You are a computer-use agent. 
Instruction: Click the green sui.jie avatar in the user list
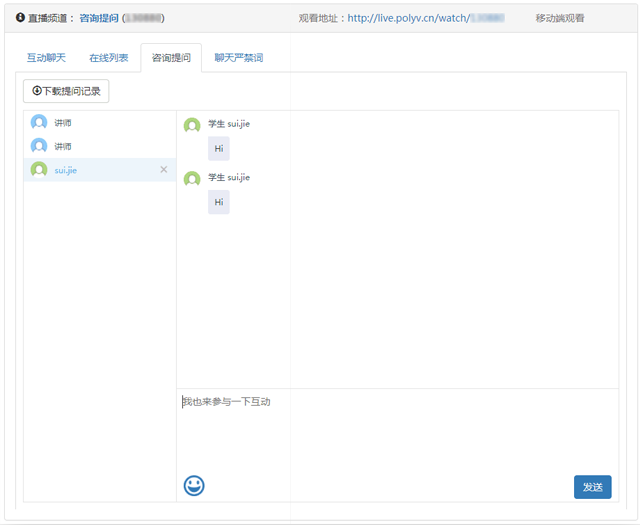pos(39,170)
